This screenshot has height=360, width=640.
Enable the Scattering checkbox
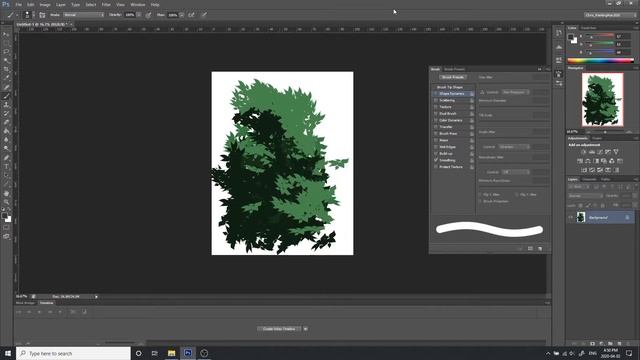436,100
